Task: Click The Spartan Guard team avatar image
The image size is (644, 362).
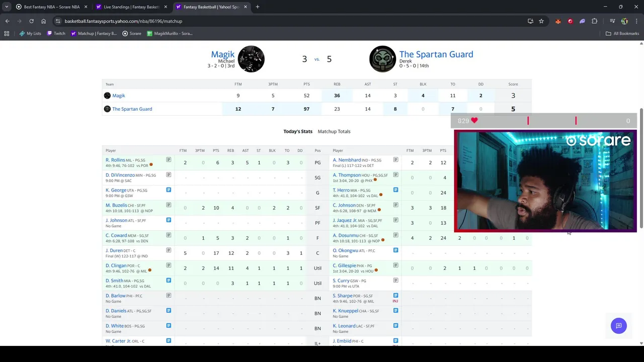Action: click(x=382, y=59)
